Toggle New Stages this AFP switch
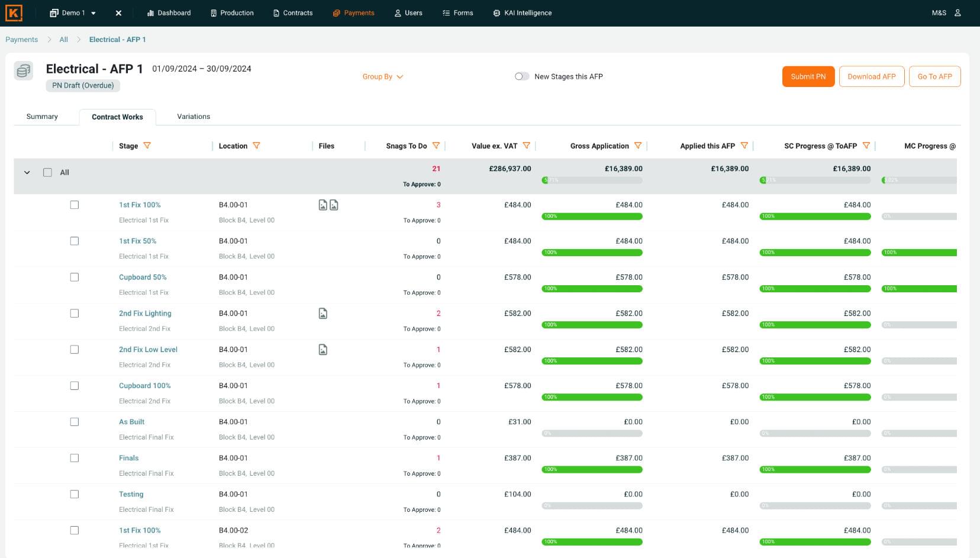The width and height of the screenshot is (980, 558). click(521, 76)
